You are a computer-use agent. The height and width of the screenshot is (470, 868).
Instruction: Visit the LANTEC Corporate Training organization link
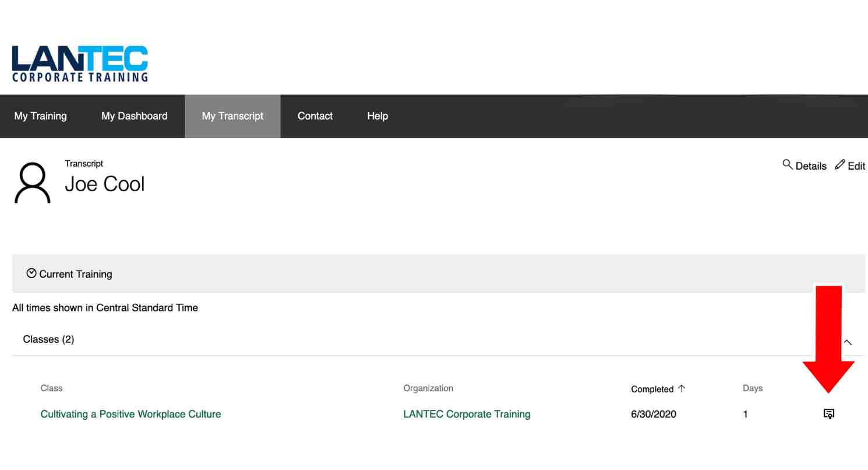click(467, 414)
